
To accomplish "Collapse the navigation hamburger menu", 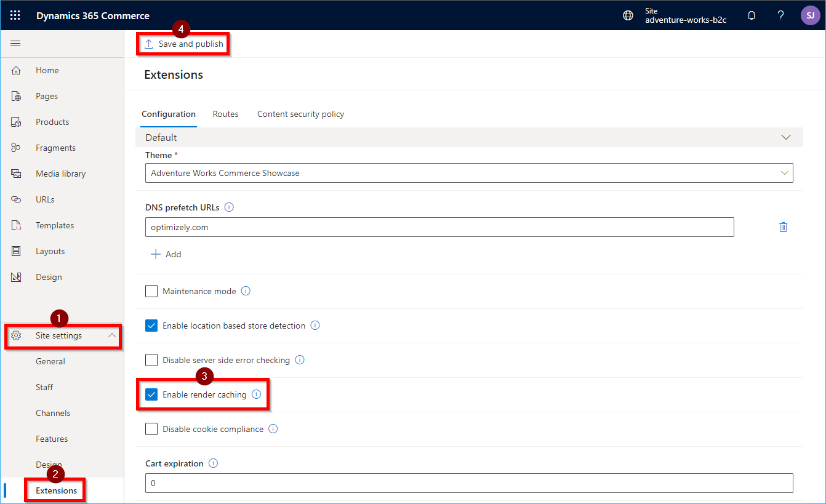I will click(x=15, y=43).
